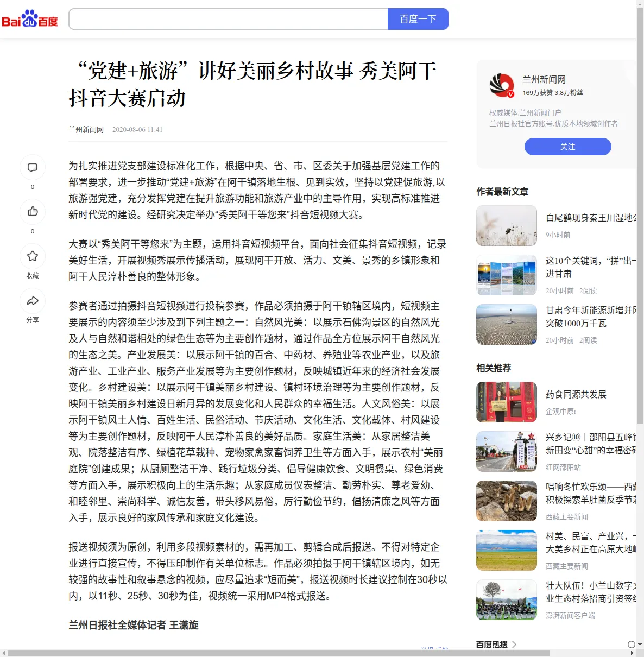The image size is (644, 657).
Task: Open article 村美、民富、产业兴
Action: point(591,542)
